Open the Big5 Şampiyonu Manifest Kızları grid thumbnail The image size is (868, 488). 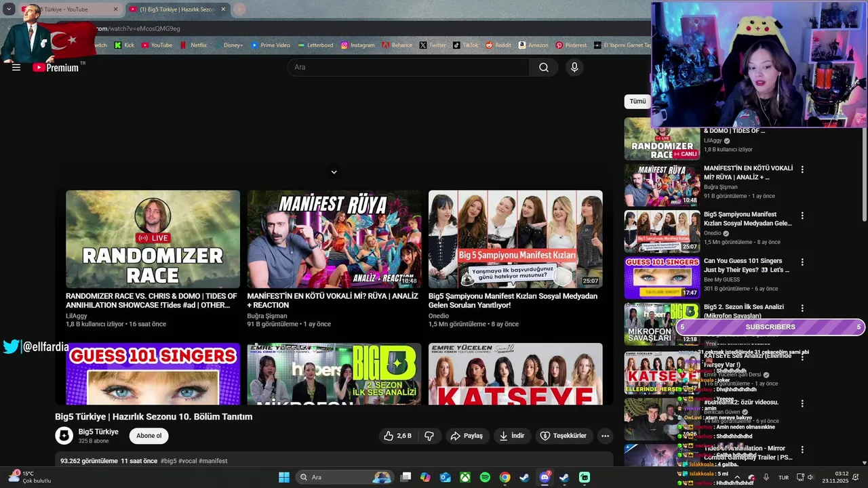pyautogui.click(x=515, y=239)
